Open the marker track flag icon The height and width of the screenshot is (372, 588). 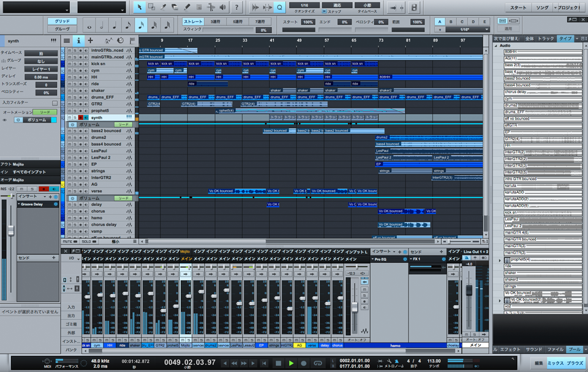click(x=132, y=40)
